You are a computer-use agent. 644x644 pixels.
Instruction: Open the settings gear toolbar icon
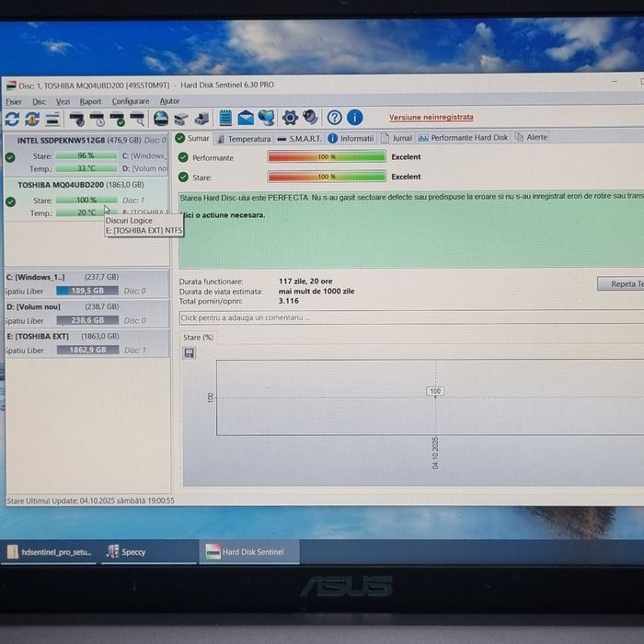point(290,118)
